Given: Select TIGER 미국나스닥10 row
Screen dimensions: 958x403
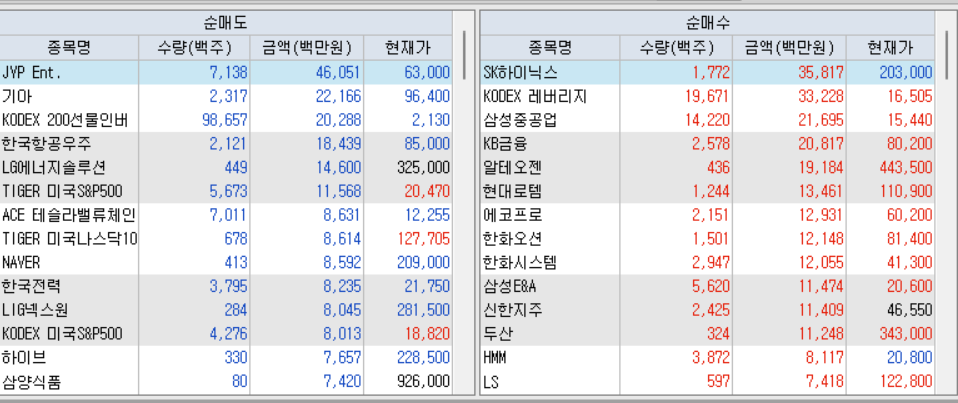Looking at the screenshot, I should click(226, 239).
